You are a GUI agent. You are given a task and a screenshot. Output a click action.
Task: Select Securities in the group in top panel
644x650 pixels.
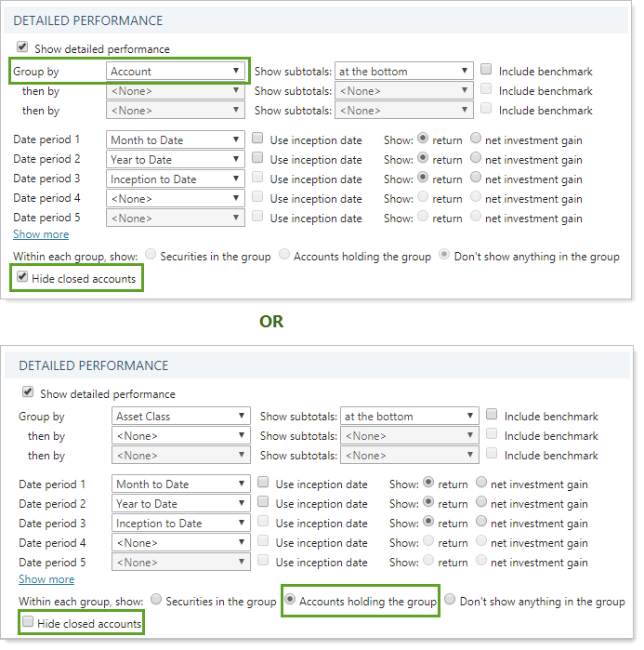150,257
